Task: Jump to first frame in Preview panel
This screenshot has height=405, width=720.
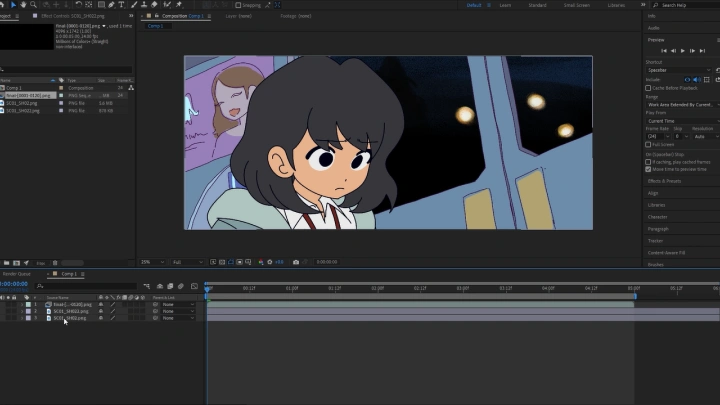Action: click(664, 51)
